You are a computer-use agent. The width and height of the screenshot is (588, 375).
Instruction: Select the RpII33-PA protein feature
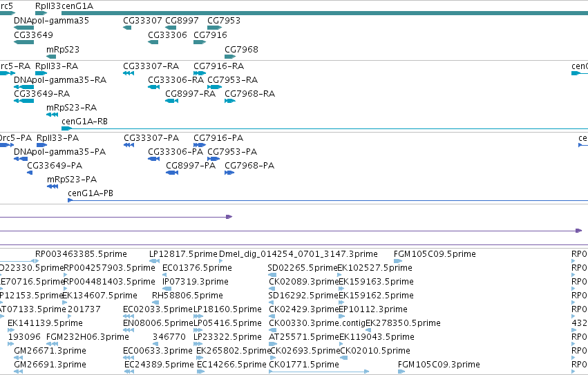[x=41, y=145]
